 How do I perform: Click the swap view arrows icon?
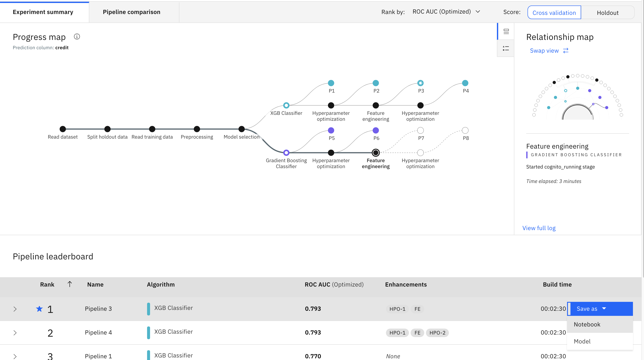(566, 51)
